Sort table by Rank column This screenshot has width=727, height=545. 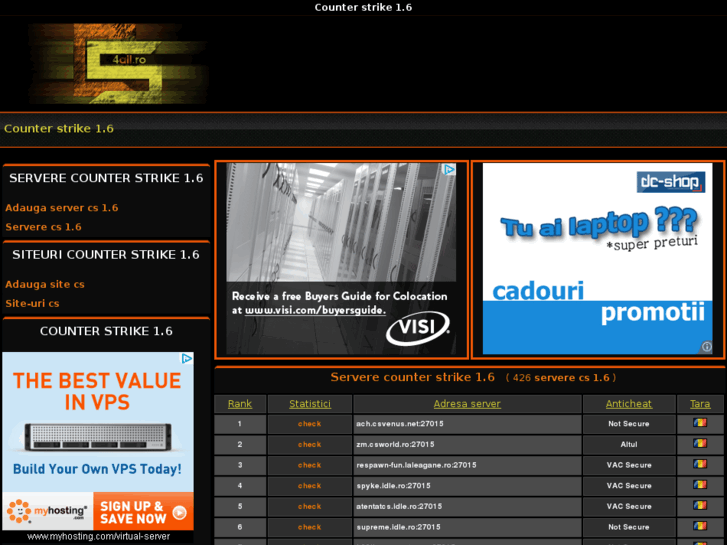click(240, 404)
